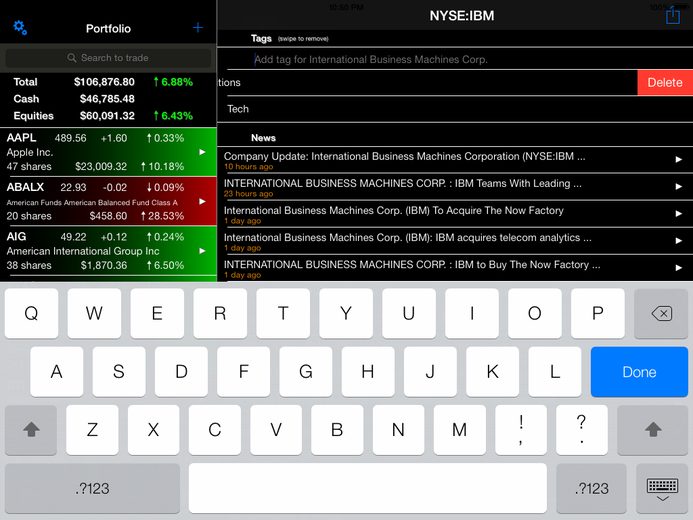Open the AIG row arrow
Screen dimensions: 693x520
point(202,251)
